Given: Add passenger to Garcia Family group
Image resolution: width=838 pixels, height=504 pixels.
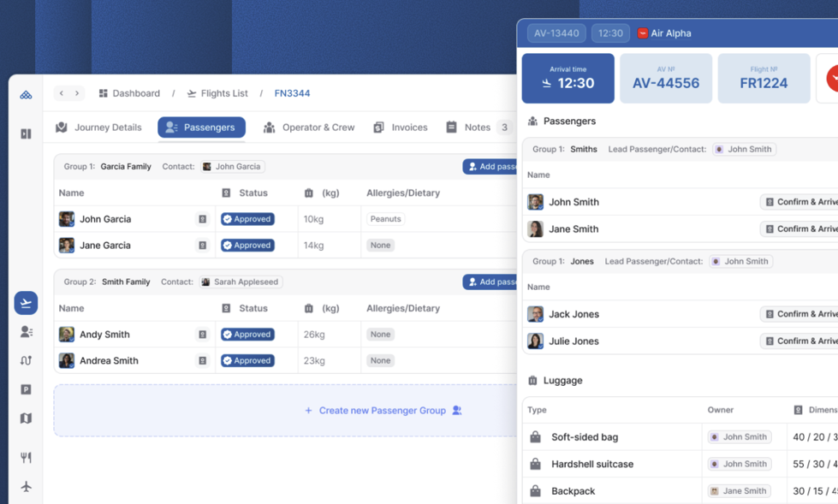Looking at the screenshot, I should pos(490,167).
